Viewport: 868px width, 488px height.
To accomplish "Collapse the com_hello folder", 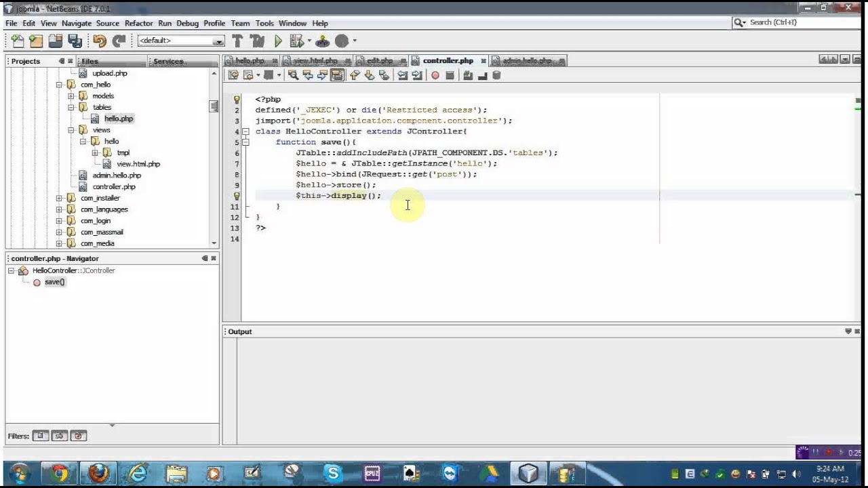I will pyautogui.click(x=59, y=85).
